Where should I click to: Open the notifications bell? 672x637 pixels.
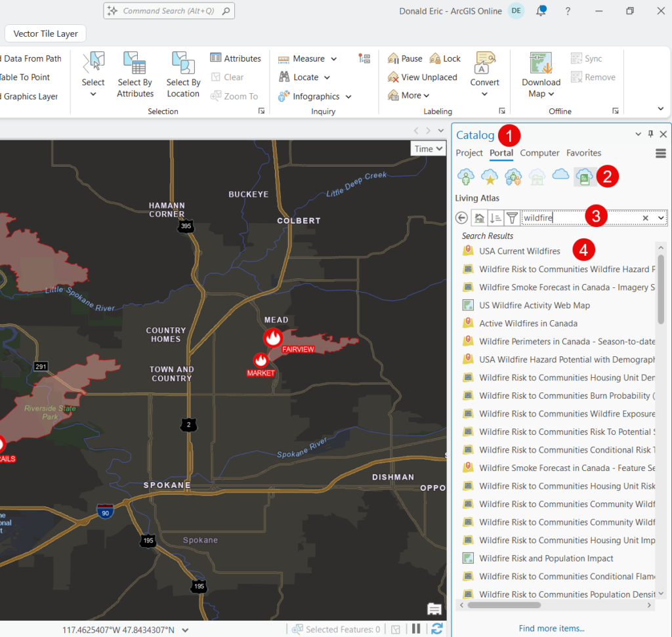point(541,10)
